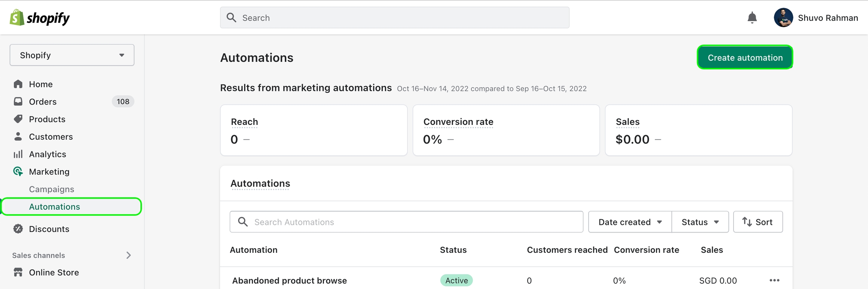The image size is (868, 289).
Task: Click the Sales channels heading
Action: [x=38, y=255]
